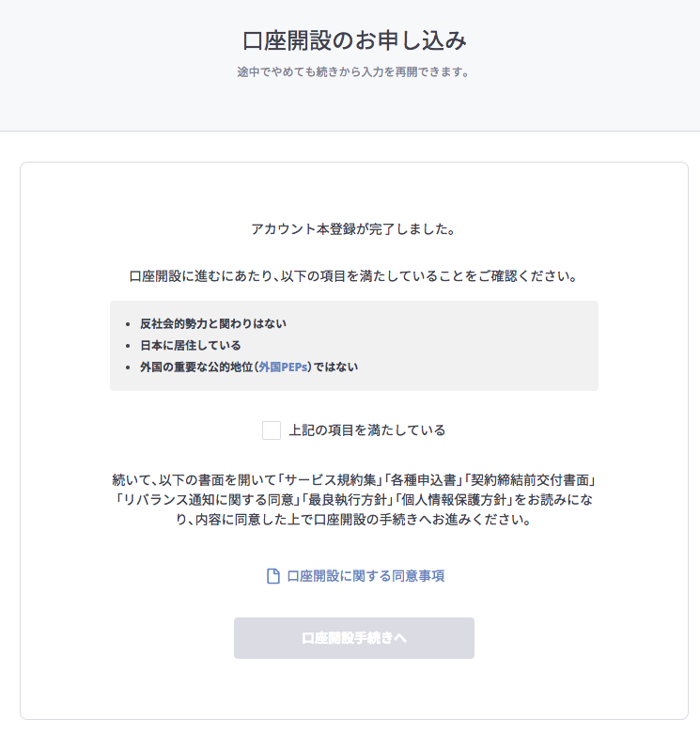Click the 上記の項目を満たしている label text
This screenshot has height=734, width=700.
[x=367, y=430]
